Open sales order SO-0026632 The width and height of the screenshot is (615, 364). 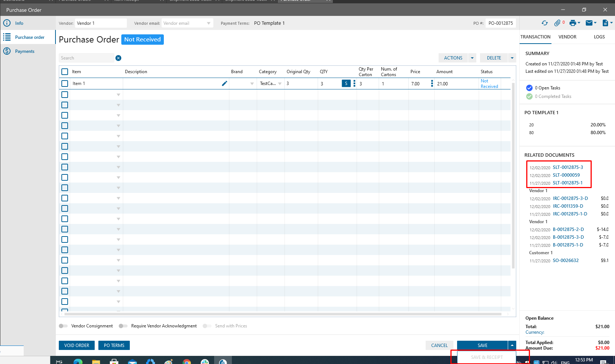pyautogui.click(x=566, y=261)
